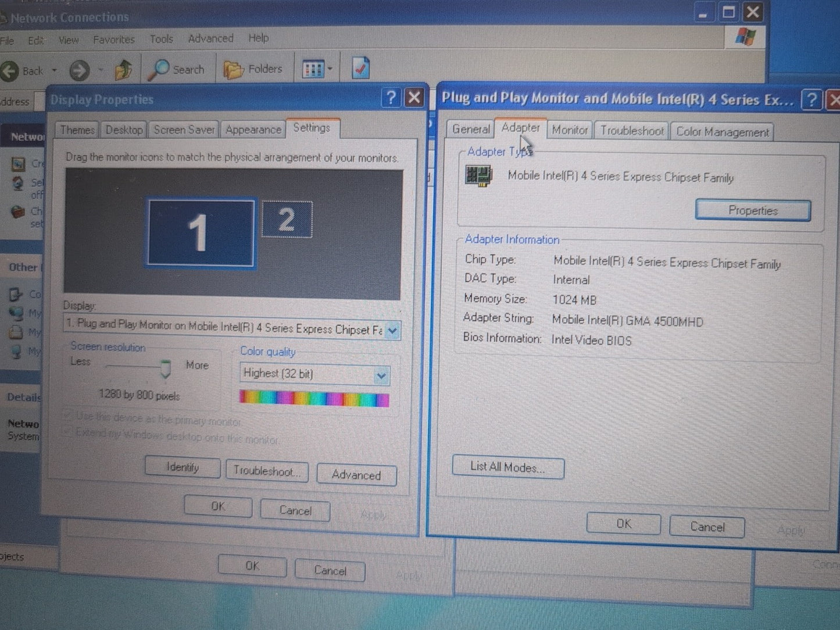
Task: Click the Up folder toolbar icon
Action: [123, 70]
